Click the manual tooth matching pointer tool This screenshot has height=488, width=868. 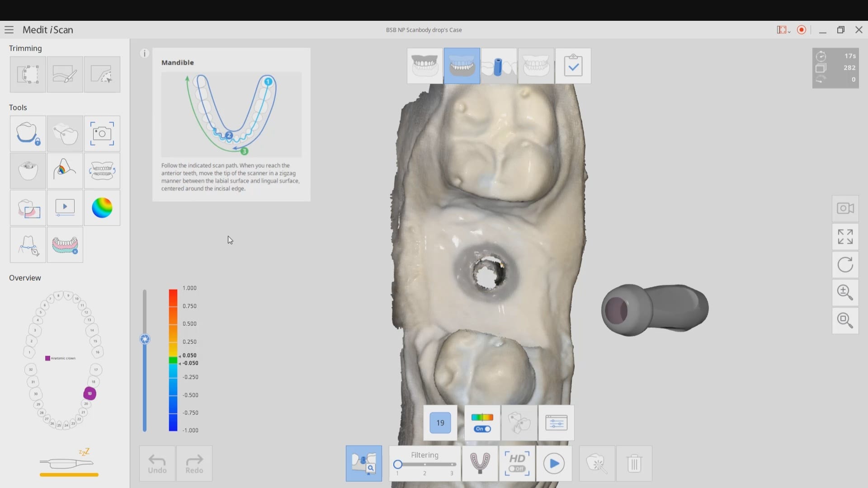[519, 423]
